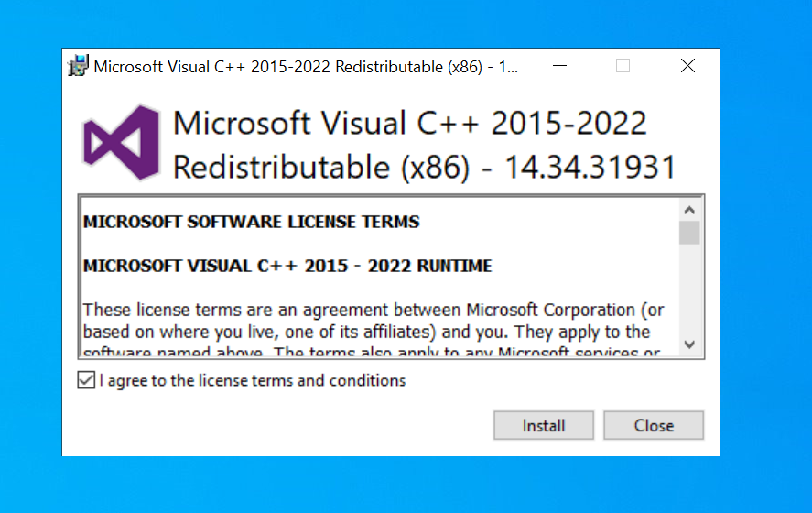
Task: Click 'MICROSOFT SOFTWARE LICENSE TERMS' heading
Action: [x=251, y=222]
